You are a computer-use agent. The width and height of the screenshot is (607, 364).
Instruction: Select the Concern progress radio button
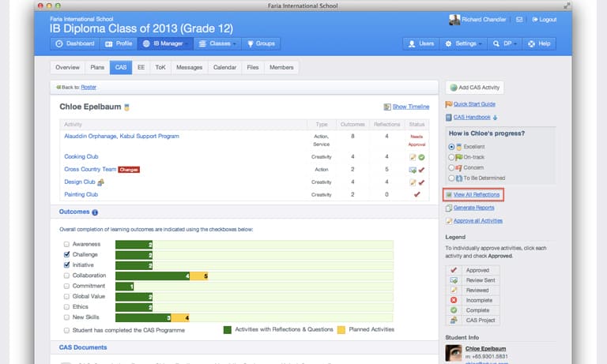(451, 168)
